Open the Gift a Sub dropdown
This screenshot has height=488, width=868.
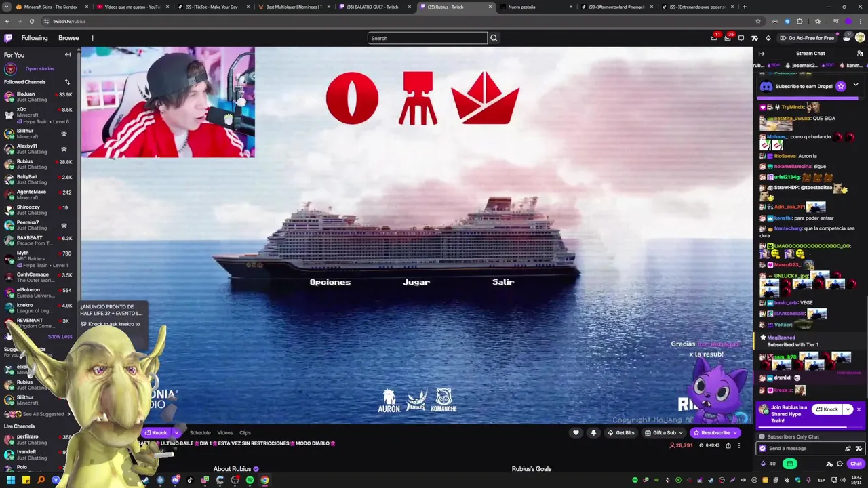[x=681, y=433]
